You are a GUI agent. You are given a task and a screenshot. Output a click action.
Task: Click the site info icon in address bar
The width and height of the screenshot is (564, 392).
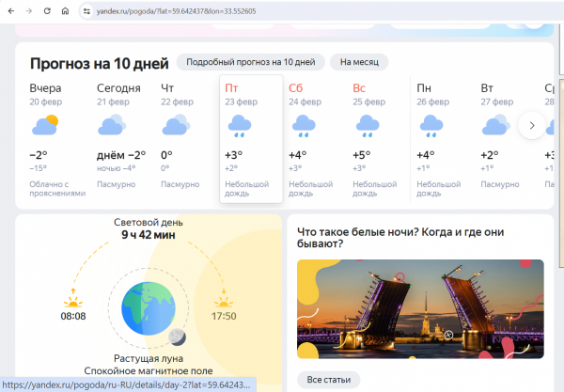click(86, 11)
